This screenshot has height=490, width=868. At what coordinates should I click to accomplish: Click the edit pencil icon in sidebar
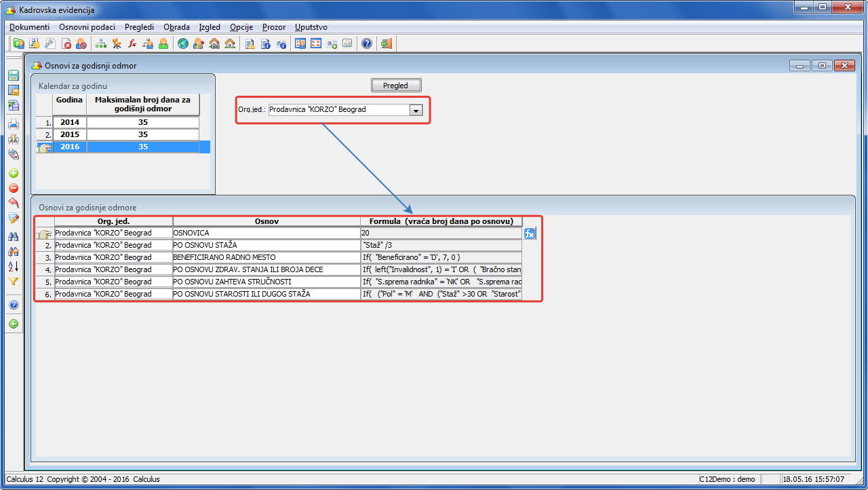[x=14, y=218]
